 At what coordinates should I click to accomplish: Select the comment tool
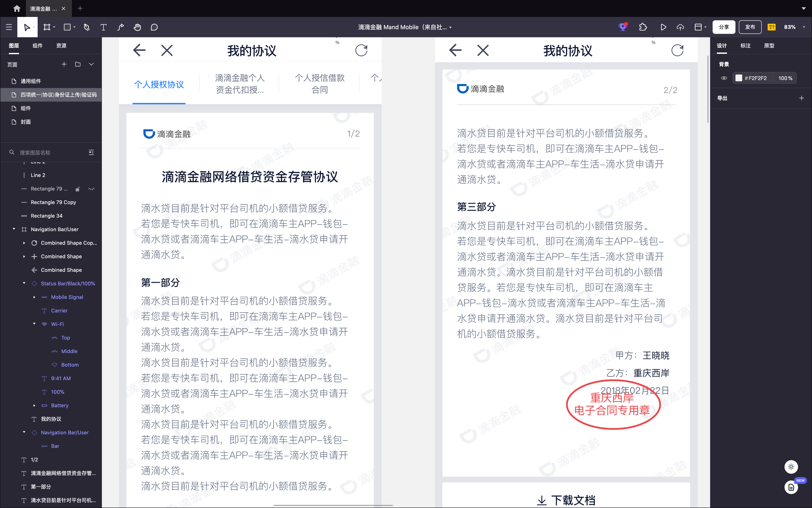coord(154,27)
